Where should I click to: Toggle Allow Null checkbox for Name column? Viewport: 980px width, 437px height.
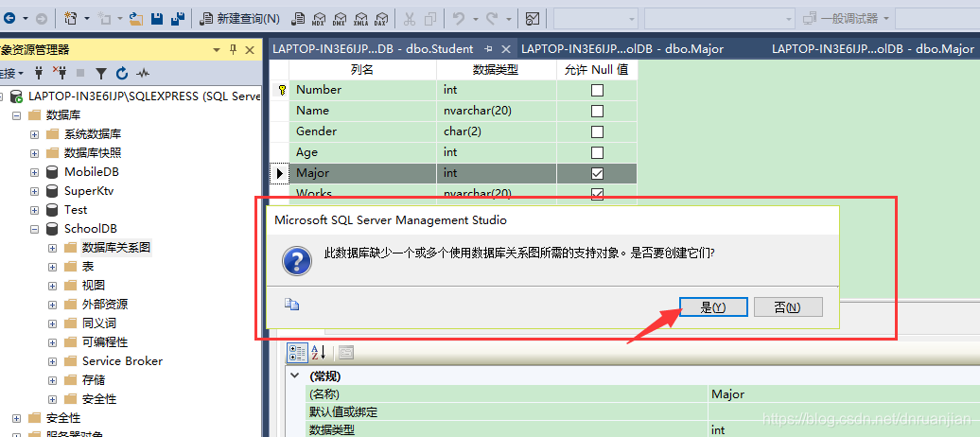click(x=597, y=112)
